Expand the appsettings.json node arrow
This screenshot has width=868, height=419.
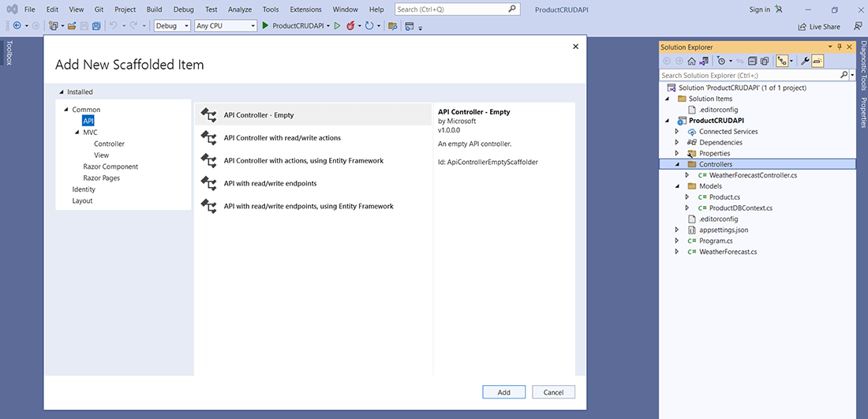point(676,230)
